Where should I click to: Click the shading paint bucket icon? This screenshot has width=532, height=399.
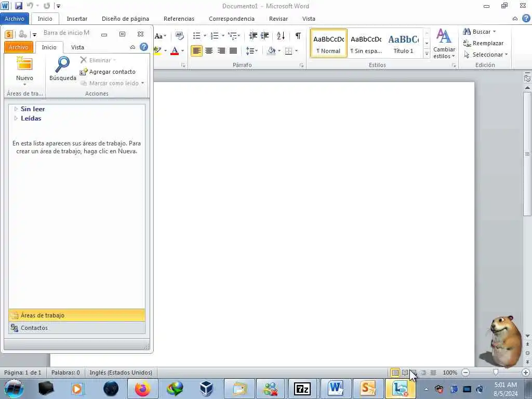pos(271,51)
